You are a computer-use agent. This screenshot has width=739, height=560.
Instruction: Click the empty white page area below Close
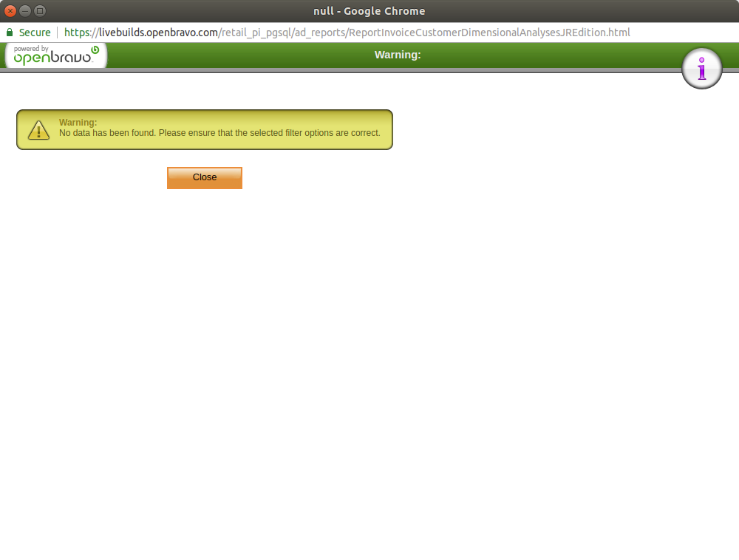coord(369,369)
